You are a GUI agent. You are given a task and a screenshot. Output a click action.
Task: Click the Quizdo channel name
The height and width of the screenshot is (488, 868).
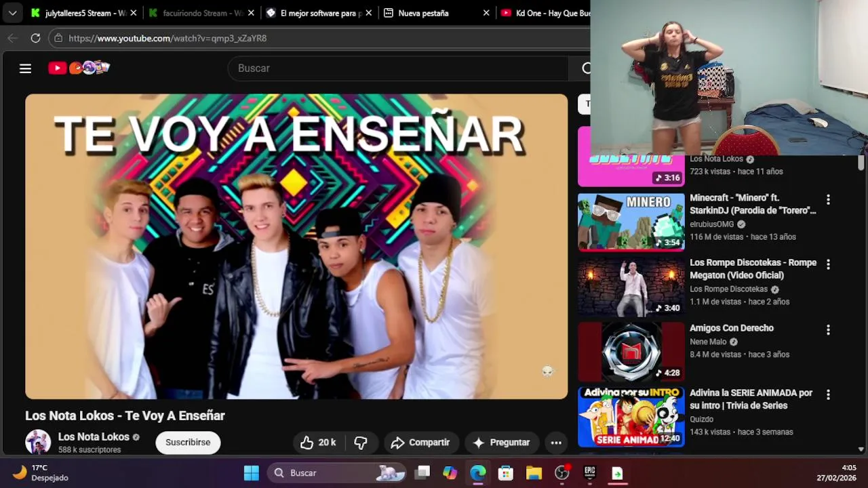pos(701,419)
